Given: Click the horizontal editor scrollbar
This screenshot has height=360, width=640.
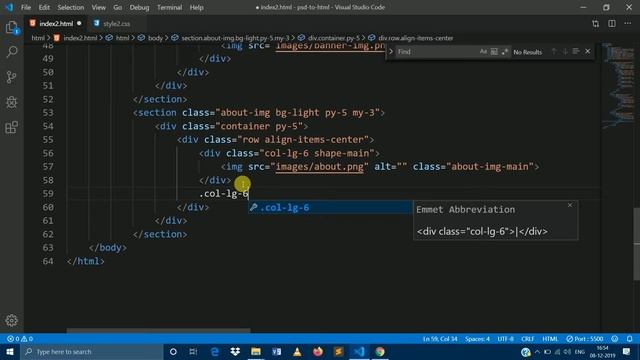Looking at the screenshot, I should point(158,330).
